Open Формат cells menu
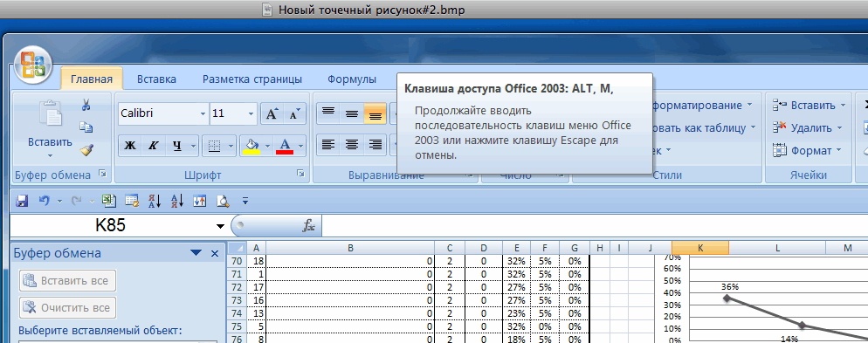Image resolution: width=868 pixels, height=343 pixels. [807, 150]
